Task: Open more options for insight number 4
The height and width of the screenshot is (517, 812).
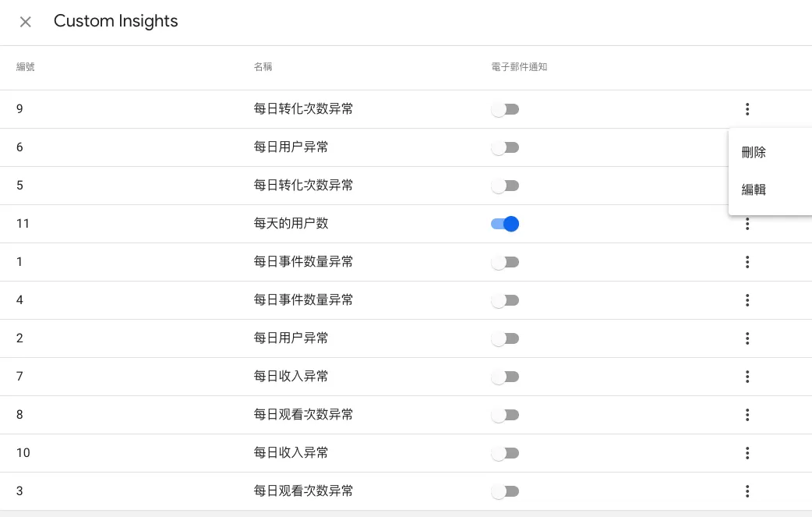Action: [x=747, y=300]
